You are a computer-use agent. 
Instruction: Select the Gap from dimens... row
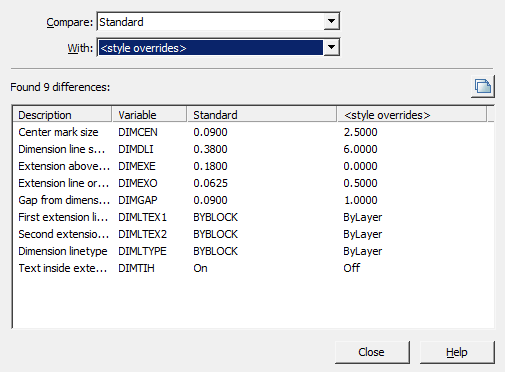point(253,200)
